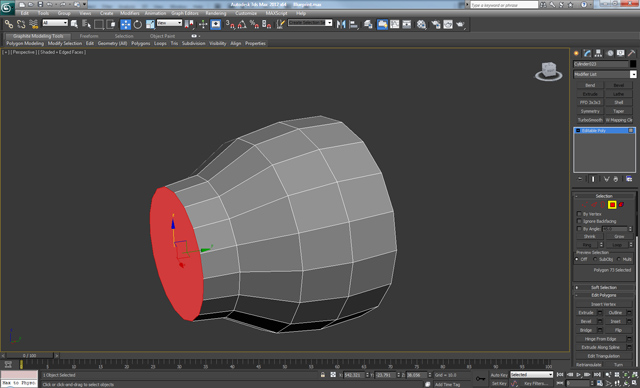Screen dimensions: 640x388
Task: Expand the Soft Selection rollout
Action: 604,287
